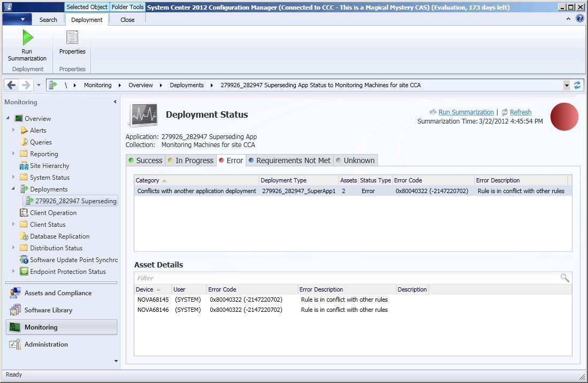
Task: Click the Run Summarization link
Action: click(x=465, y=112)
